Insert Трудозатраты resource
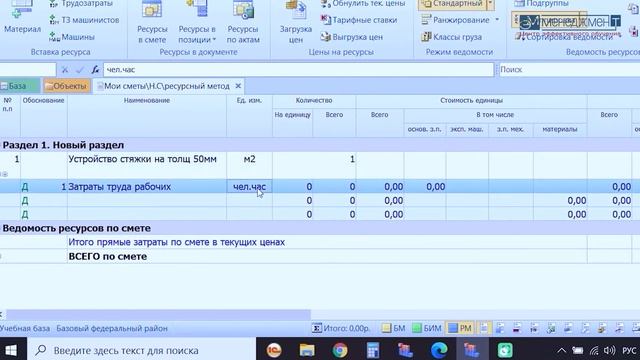This screenshot has width=640, height=360. 81,4
